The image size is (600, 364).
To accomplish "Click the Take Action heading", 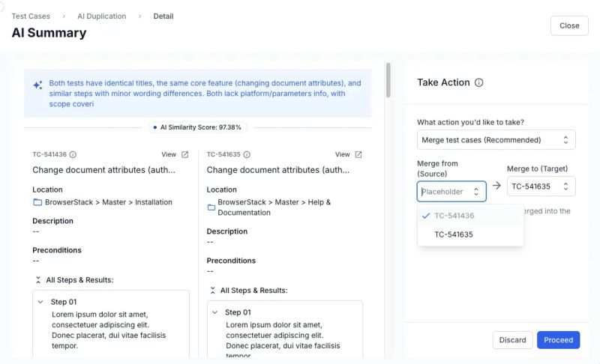I will click(443, 82).
